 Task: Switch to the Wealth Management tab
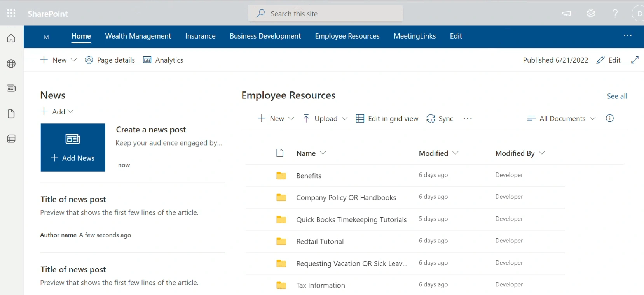pyautogui.click(x=138, y=36)
